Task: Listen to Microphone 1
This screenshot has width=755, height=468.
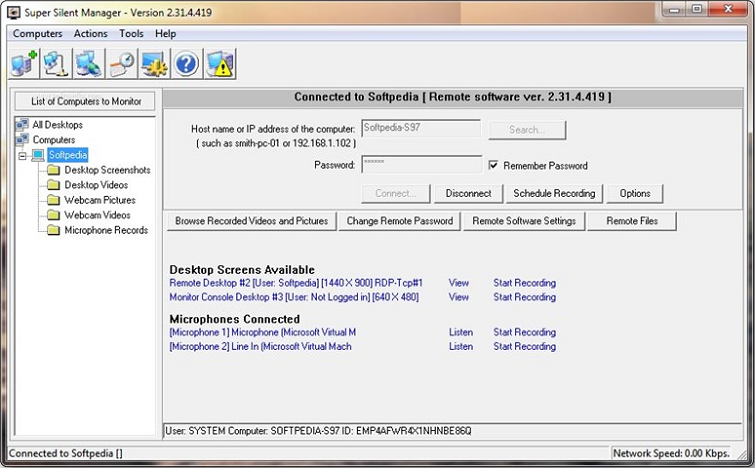Action: (x=460, y=332)
